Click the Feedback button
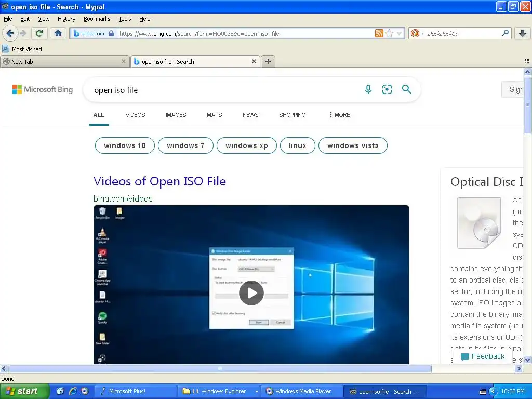 point(483,356)
